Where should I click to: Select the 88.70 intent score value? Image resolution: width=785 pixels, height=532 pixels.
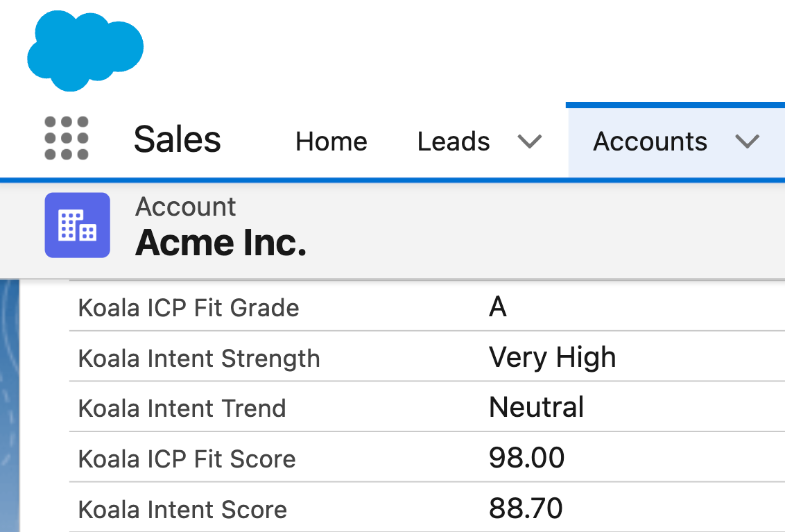[526, 508]
